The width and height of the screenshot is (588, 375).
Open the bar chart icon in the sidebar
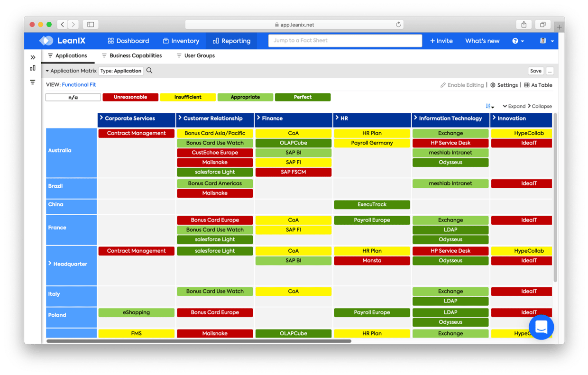click(x=33, y=68)
